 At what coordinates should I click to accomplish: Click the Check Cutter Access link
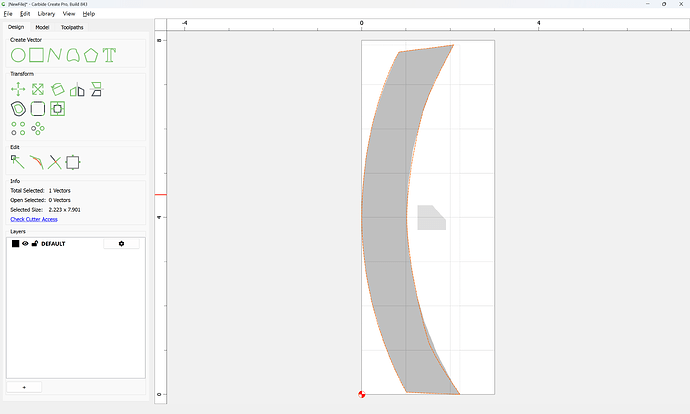pyautogui.click(x=34, y=219)
